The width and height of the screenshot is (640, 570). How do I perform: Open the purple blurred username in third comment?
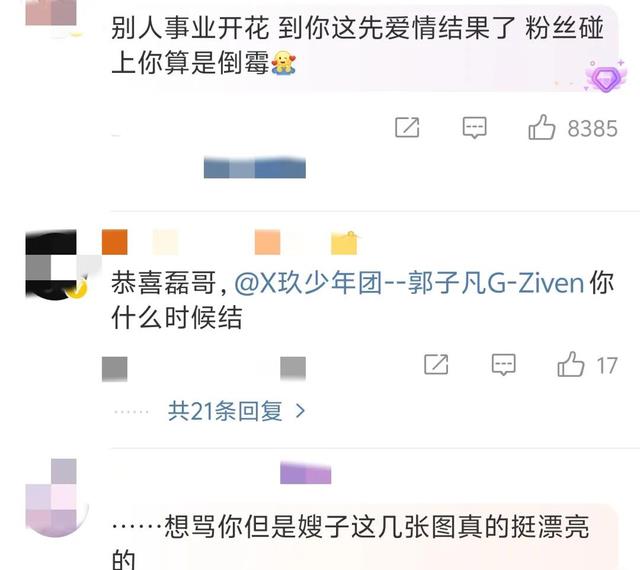click(x=305, y=473)
